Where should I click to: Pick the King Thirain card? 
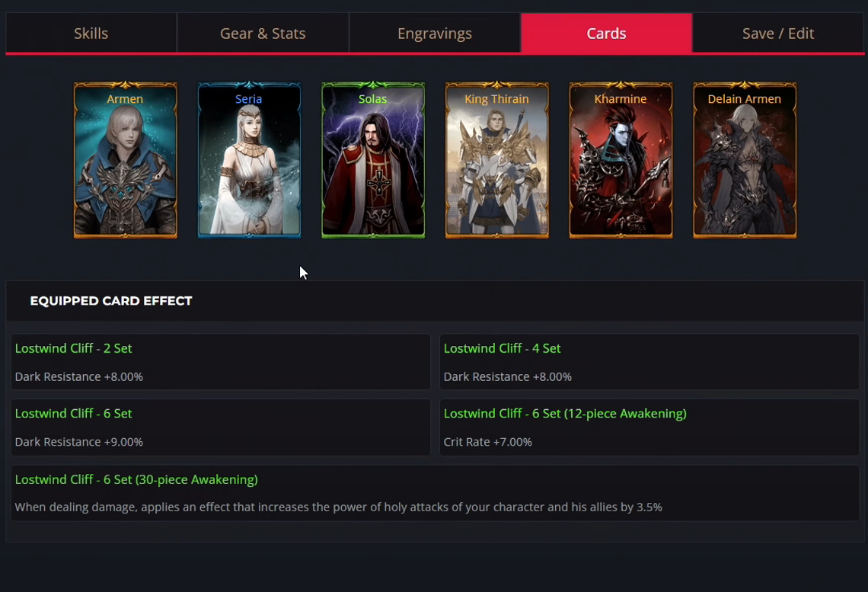point(497,160)
